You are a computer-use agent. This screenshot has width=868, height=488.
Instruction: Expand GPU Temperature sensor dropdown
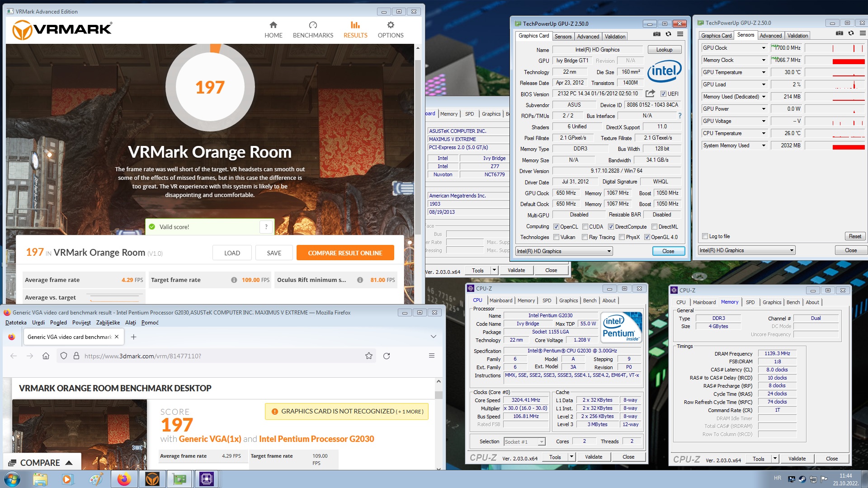(764, 72)
